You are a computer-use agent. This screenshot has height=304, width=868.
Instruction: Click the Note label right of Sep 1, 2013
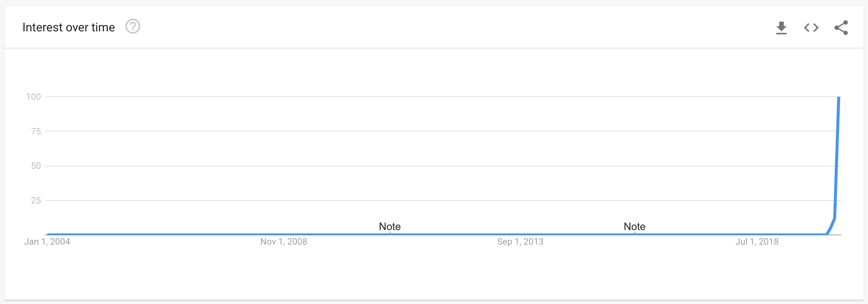pos(634,226)
